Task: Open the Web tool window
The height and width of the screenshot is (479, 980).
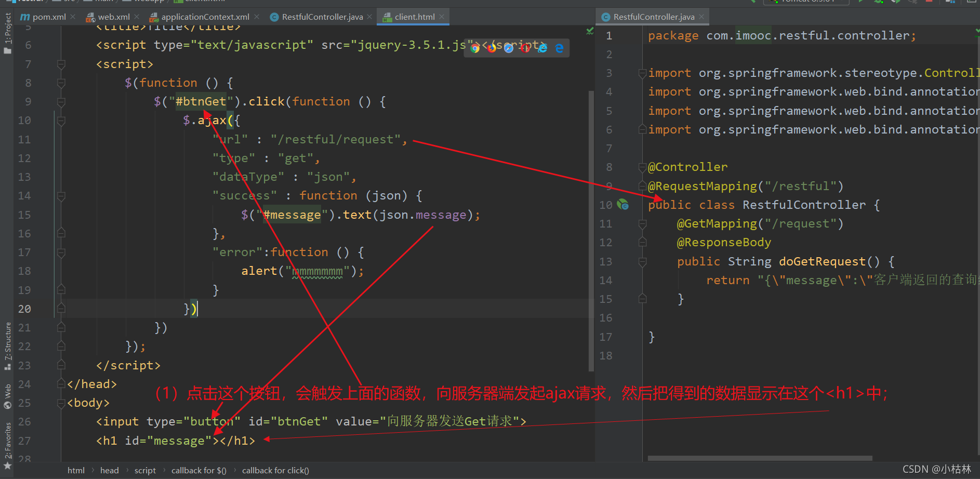Action: click(7, 396)
